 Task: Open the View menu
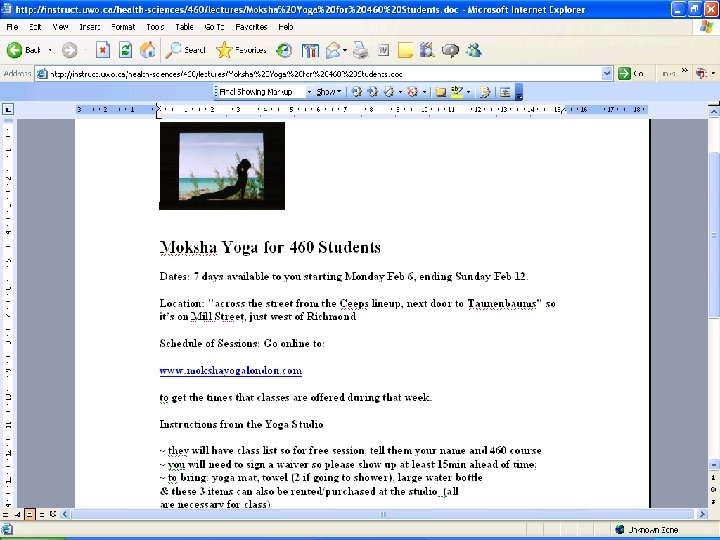(x=60, y=27)
